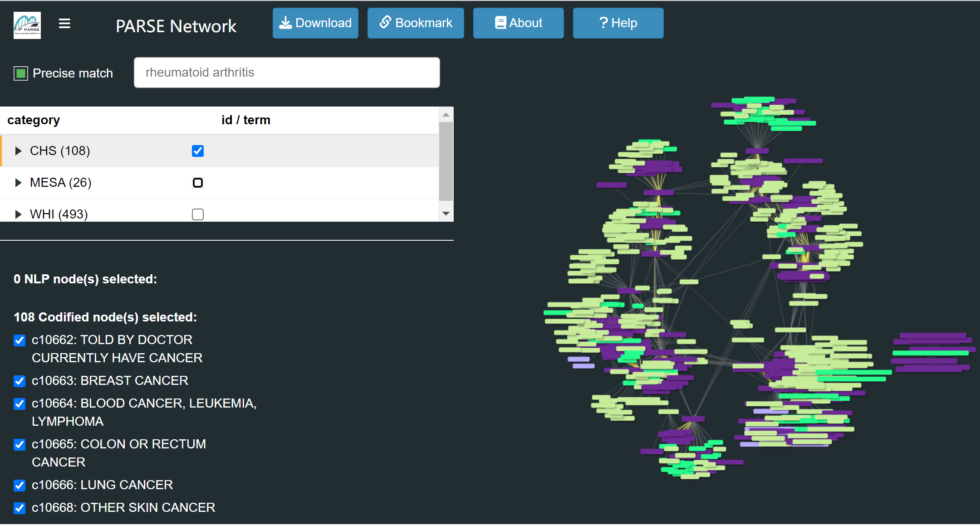This screenshot has height=525, width=980.
Task: Open the Help button
Action: pyautogui.click(x=618, y=23)
